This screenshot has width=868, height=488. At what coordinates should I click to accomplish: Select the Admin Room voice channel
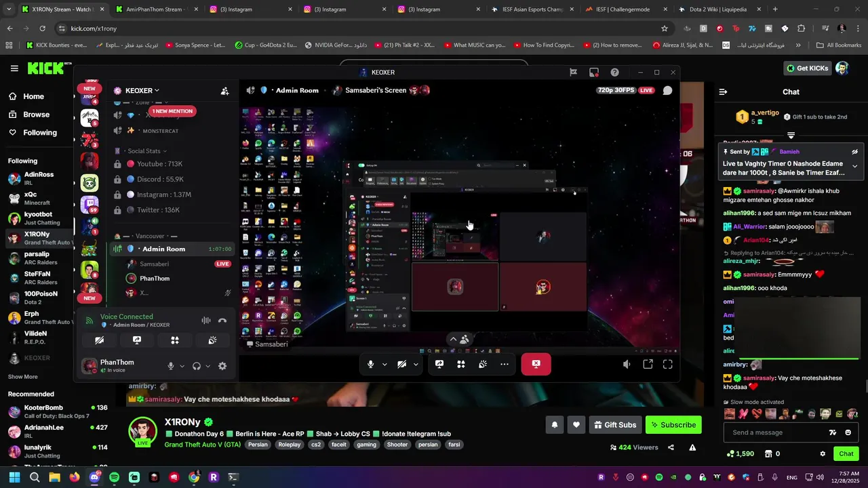pyautogui.click(x=174, y=249)
